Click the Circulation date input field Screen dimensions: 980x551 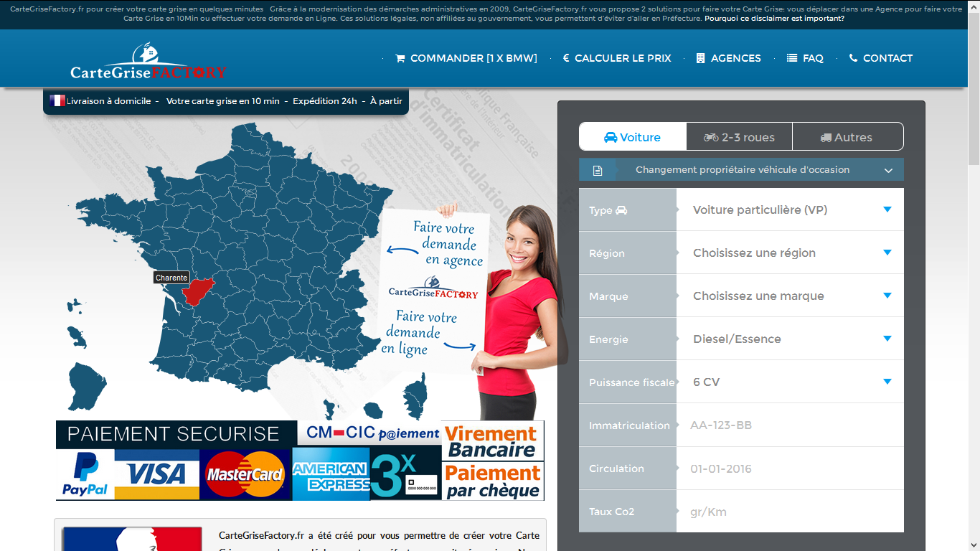coord(790,468)
